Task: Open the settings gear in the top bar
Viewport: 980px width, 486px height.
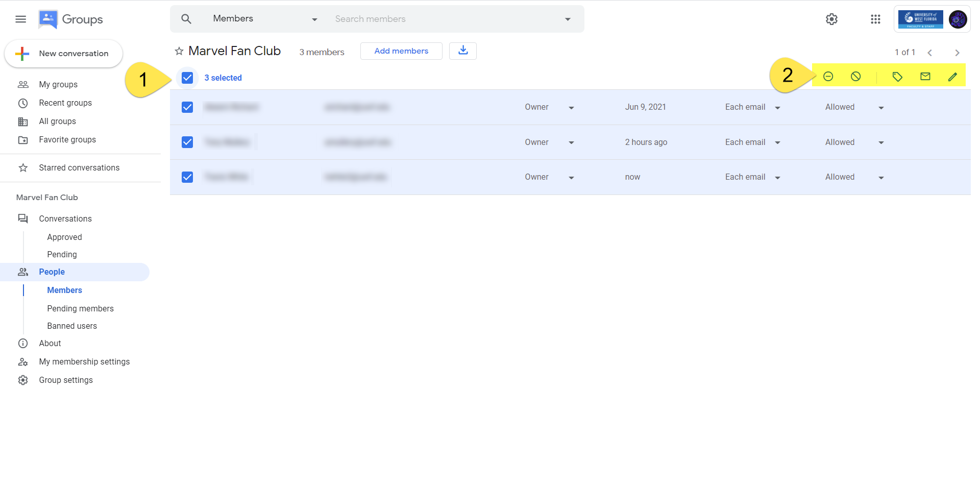Action: point(832,19)
